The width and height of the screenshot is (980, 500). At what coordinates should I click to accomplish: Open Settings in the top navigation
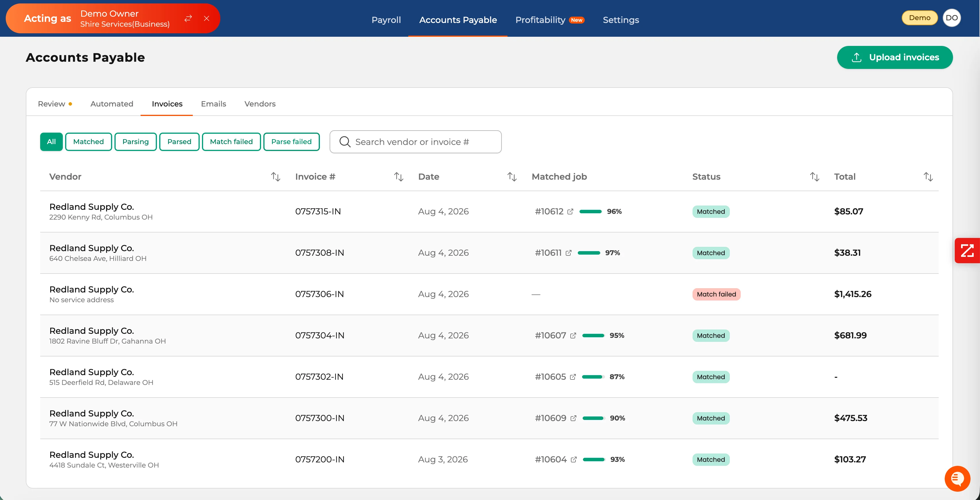click(x=621, y=20)
